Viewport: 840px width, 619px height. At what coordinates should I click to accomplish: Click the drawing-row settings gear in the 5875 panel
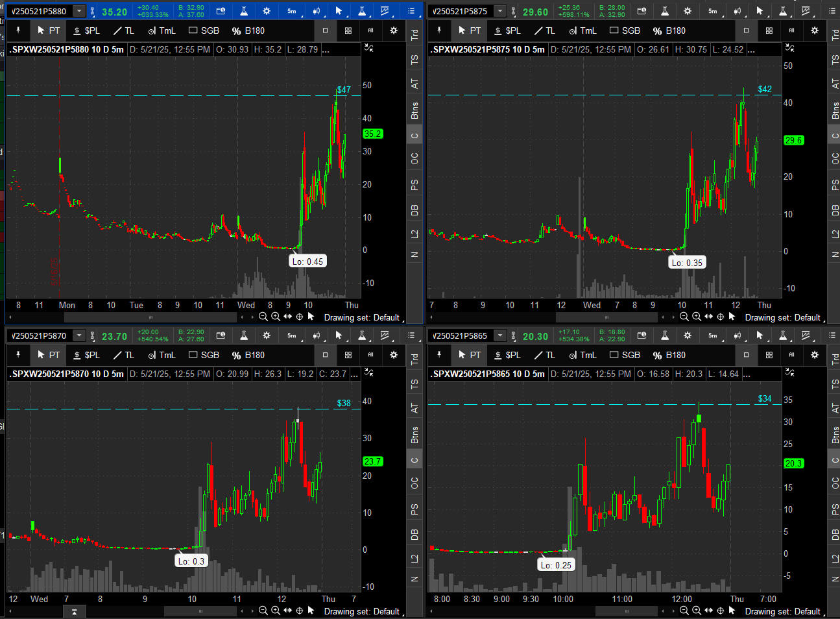click(815, 30)
